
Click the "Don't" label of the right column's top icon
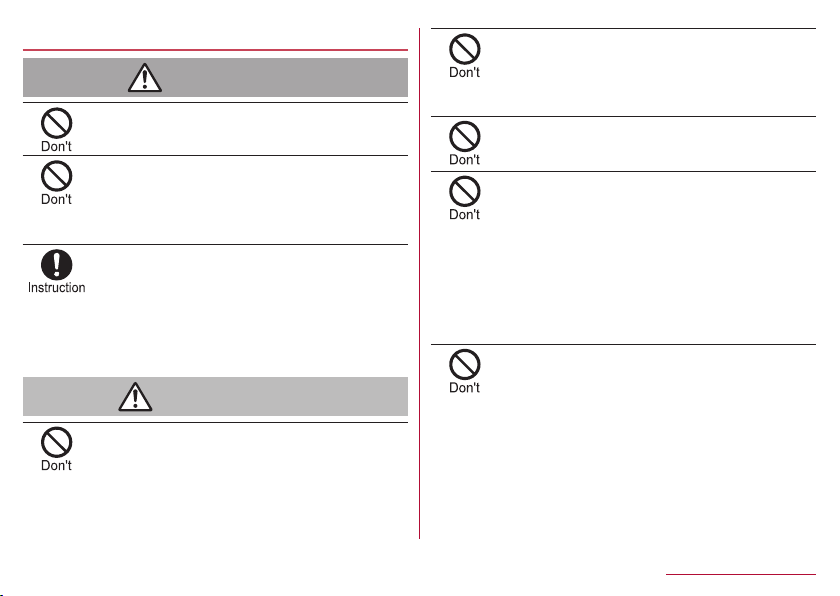[464, 72]
